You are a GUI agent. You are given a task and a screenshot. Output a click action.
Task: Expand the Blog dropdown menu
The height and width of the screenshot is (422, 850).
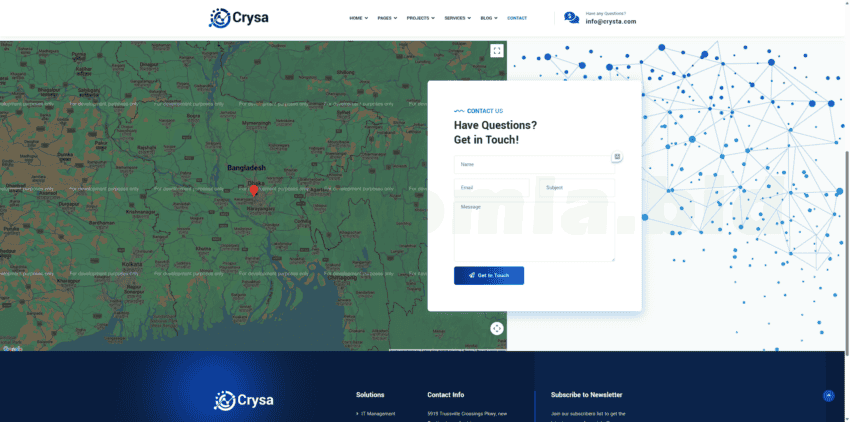tap(489, 18)
